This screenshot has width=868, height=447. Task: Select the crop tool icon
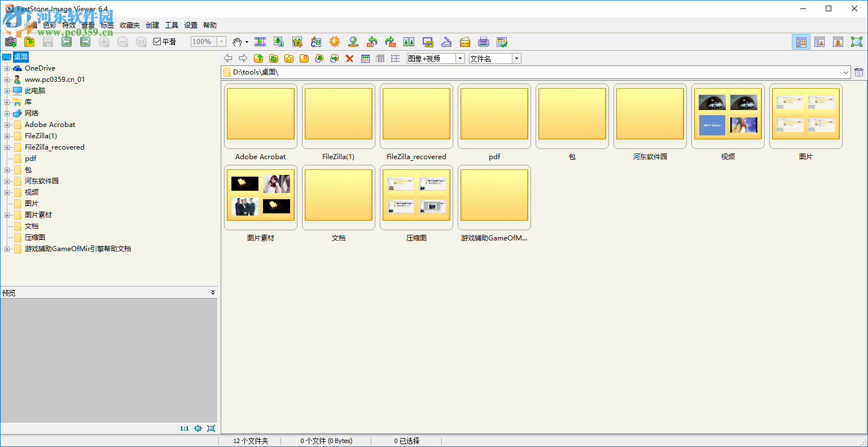coord(297,42)
